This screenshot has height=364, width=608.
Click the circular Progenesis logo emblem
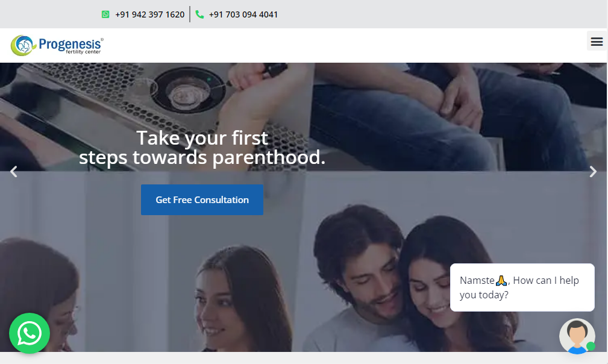[24, 45]
